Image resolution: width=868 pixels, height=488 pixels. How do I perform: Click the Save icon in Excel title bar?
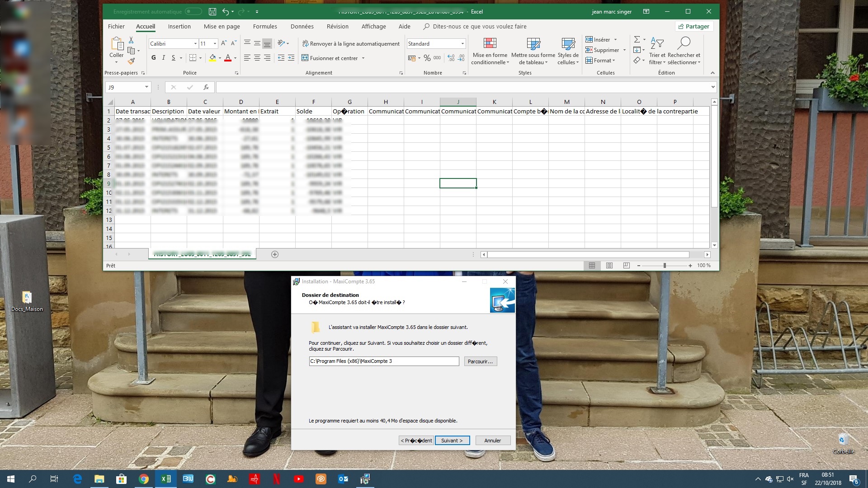(212, 12)
